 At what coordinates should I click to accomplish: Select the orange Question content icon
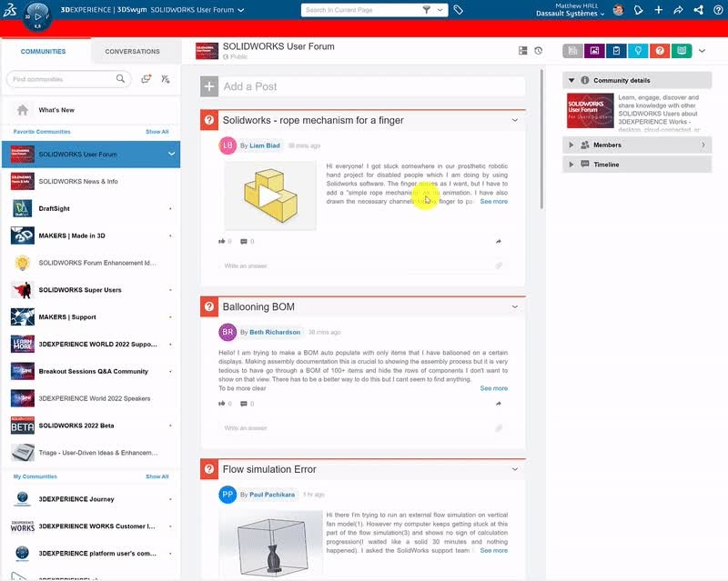pyautogui.click(x=660, y=51)
